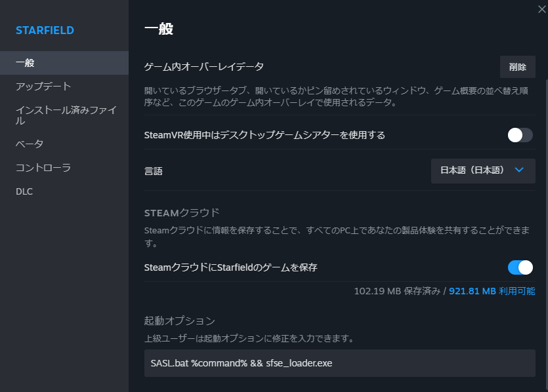Click the STARFIELD game title
Viewport: 548px width, 392px height.
pos(45,30)
